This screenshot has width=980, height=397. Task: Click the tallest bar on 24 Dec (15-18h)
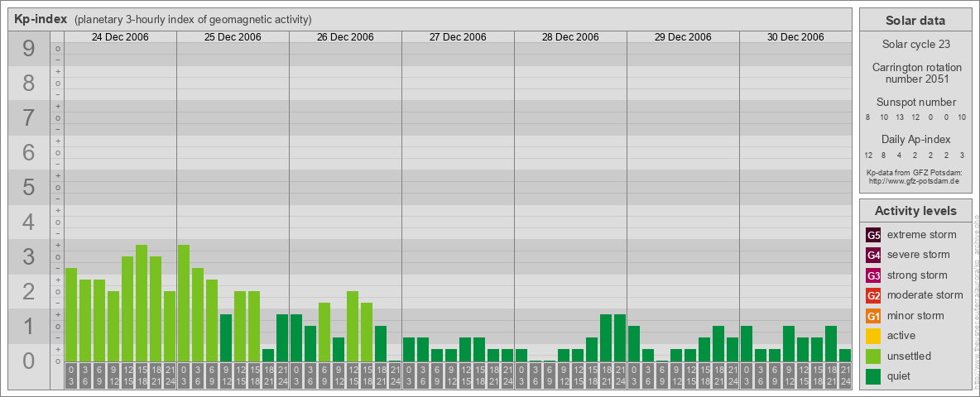[x=142, y=304]
